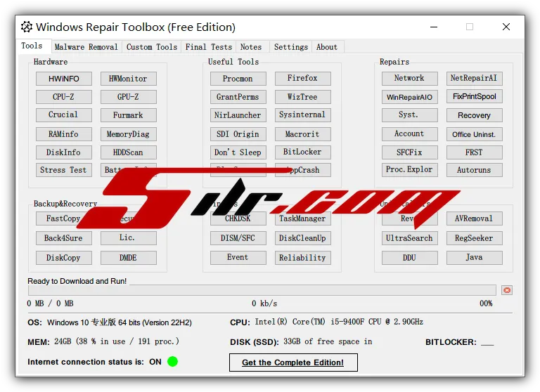
Task: Click the app gear icon in title bar
Action: pos(27,27)
